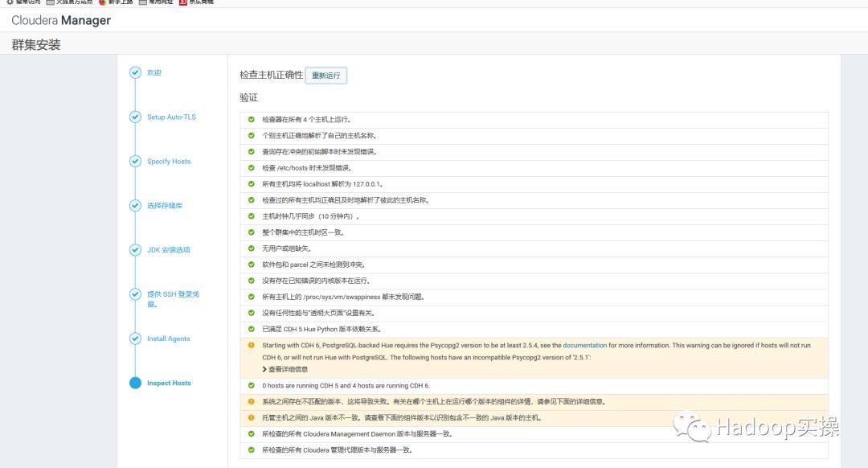Image resolution: width=868 pixels, height=468 pixels.
Task: Click the 检查主机正确性 heading
Action: [x=272, y=75]
